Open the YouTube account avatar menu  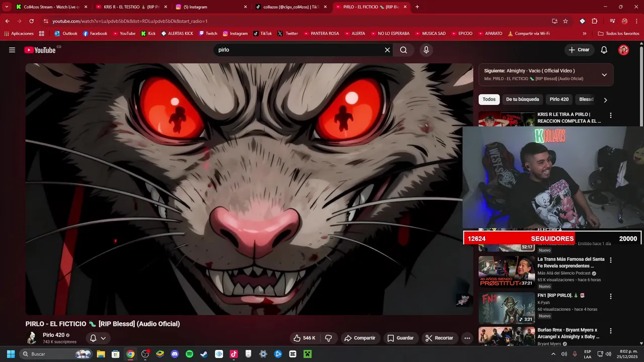[x=623, y=50]
